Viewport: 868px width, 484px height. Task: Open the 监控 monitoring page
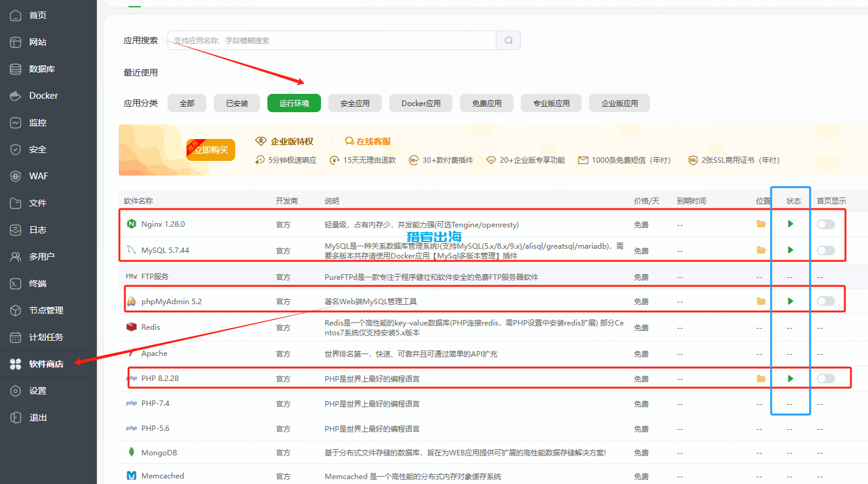pyautogui.click(x=38, y=123)
